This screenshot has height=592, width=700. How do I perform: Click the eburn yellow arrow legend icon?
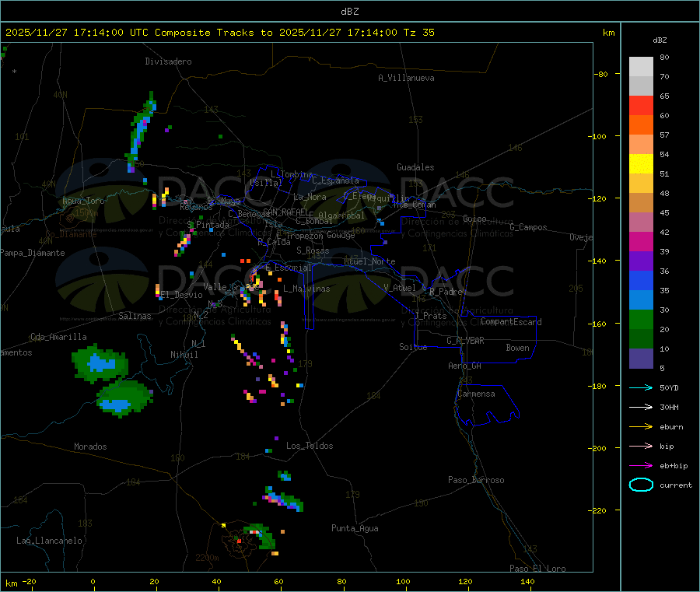[x=641, y=427]
